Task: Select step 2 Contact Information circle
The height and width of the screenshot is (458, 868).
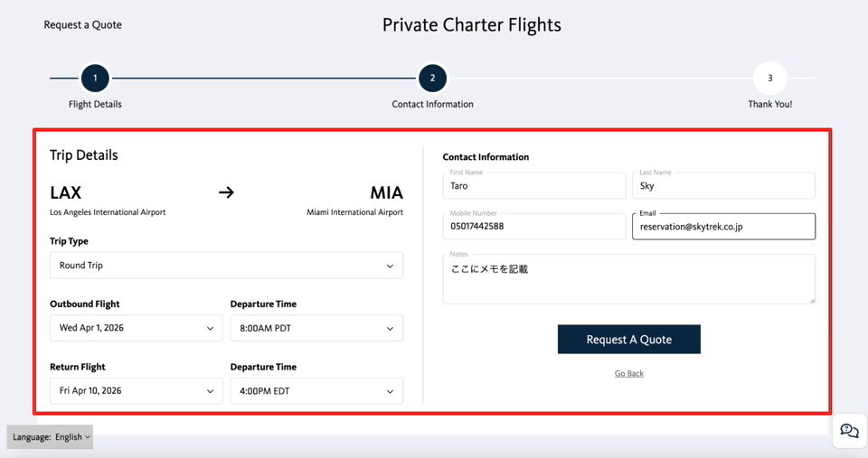Action: (432, 79)
